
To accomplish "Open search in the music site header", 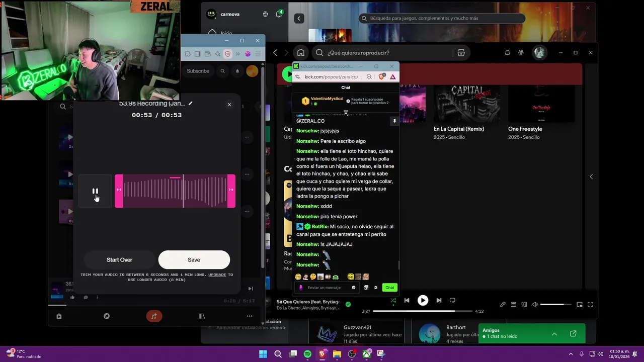I will pyautogui.click(x=222, y=71).
